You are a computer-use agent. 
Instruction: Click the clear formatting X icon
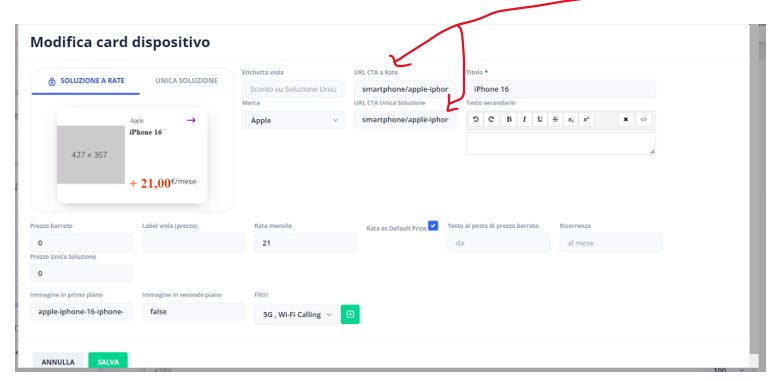[626, 120]
